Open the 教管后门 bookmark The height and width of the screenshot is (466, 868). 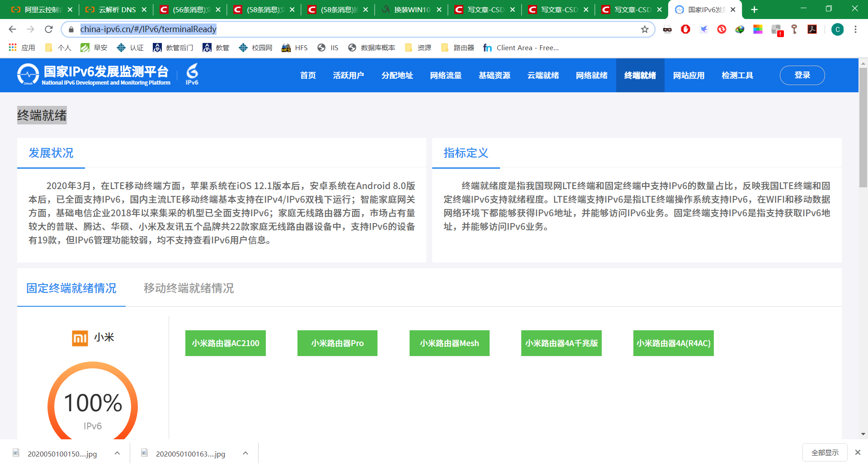coord(173,48)
